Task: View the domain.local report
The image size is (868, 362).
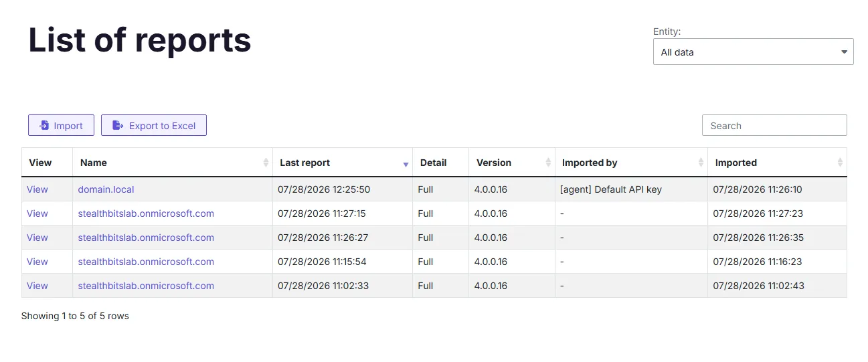Action: [x=37, y=189]
